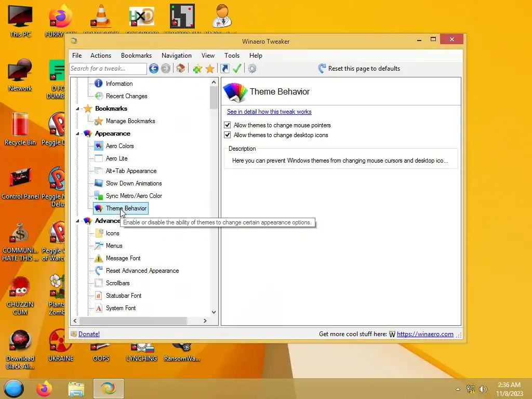The width and height of the screenshot is (532, 399).
Task: Click the System Font letter A icon
Action: click(x=99, y=308)
